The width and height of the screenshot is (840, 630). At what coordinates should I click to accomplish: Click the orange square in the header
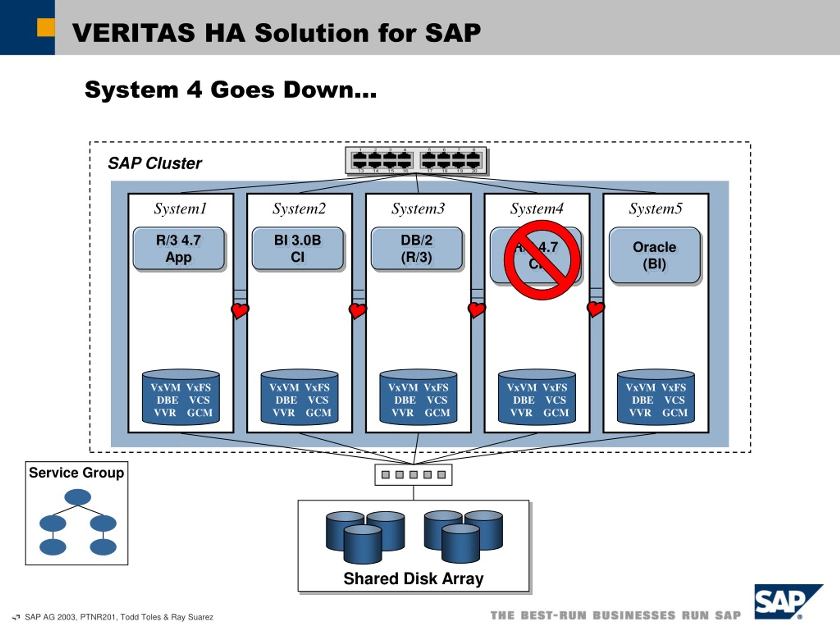[x=46, y=28]
